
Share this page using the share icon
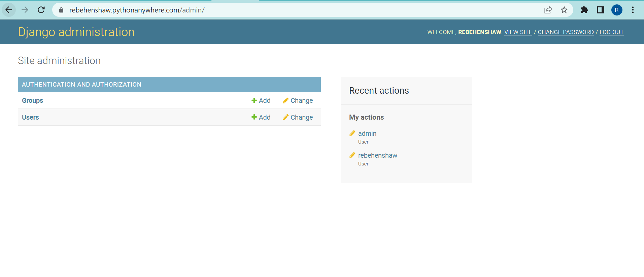click(548, 10)
